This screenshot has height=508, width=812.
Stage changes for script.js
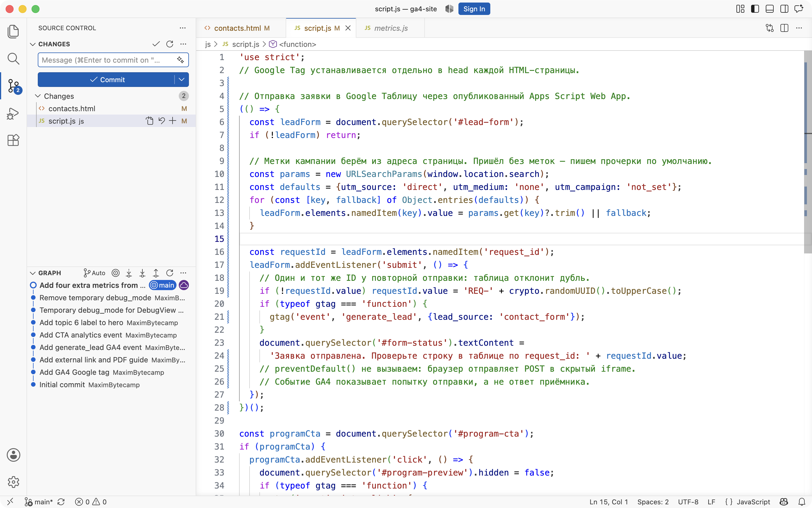point(173,121)
